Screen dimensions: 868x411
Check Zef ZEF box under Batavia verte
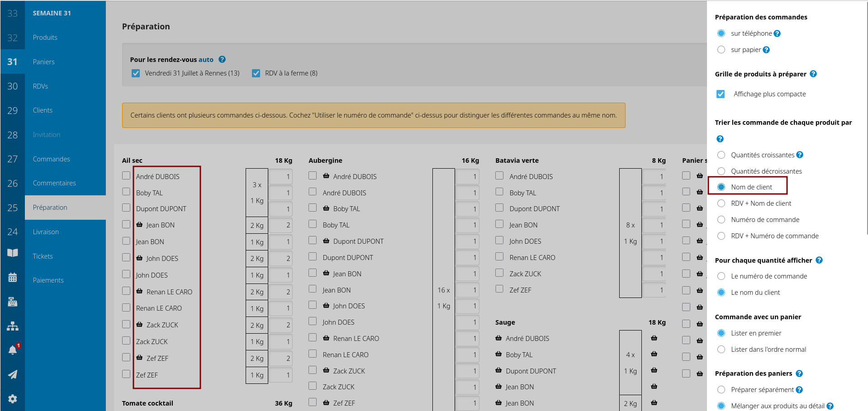tap(499, 288)
